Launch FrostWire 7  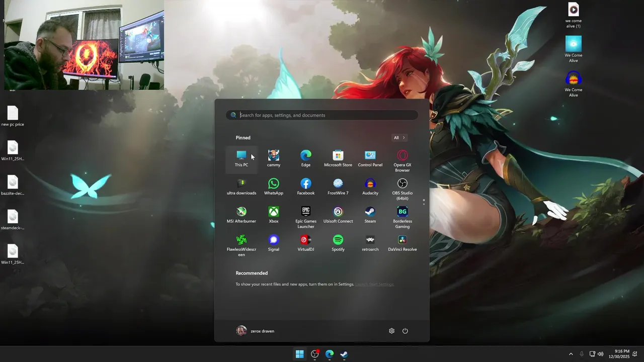click(338, 187)
